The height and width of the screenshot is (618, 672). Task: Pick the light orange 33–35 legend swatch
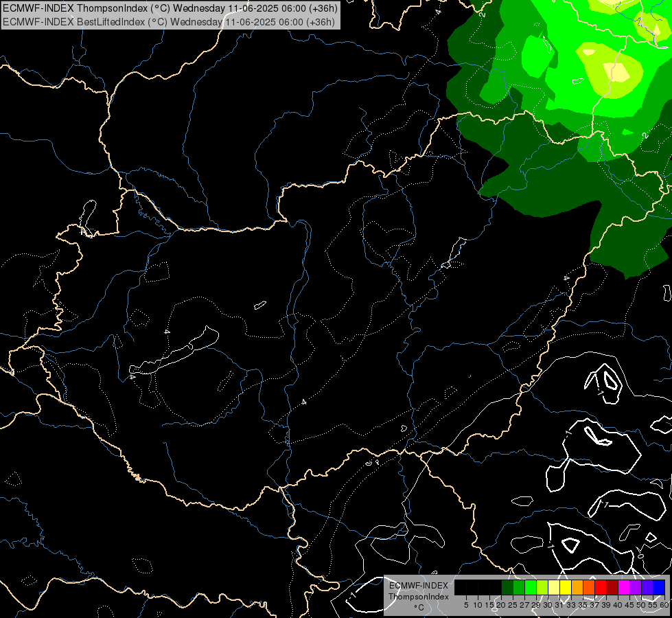(x=578, y=587)
